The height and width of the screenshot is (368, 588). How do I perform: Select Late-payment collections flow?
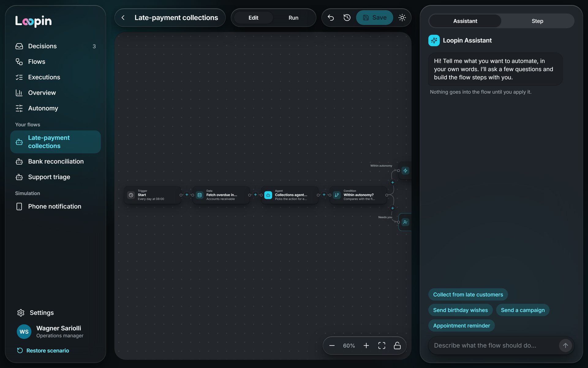pos(55,142)
